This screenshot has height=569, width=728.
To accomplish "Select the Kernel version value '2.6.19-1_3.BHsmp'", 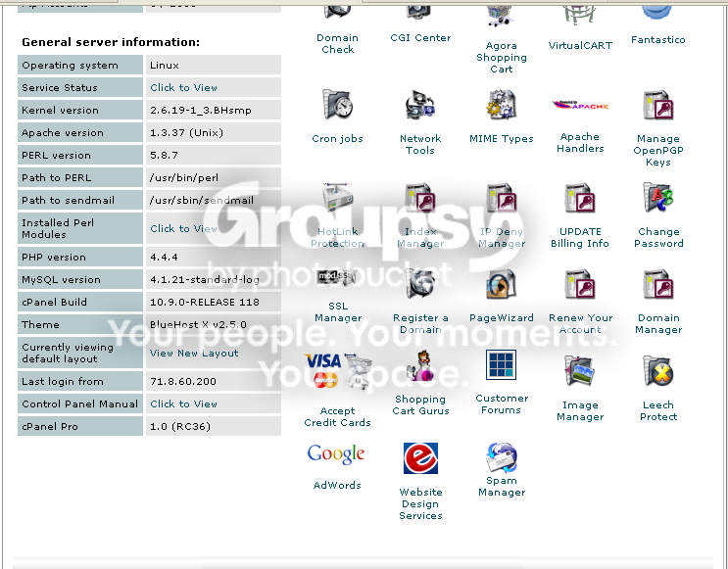I will pos(201,111).
